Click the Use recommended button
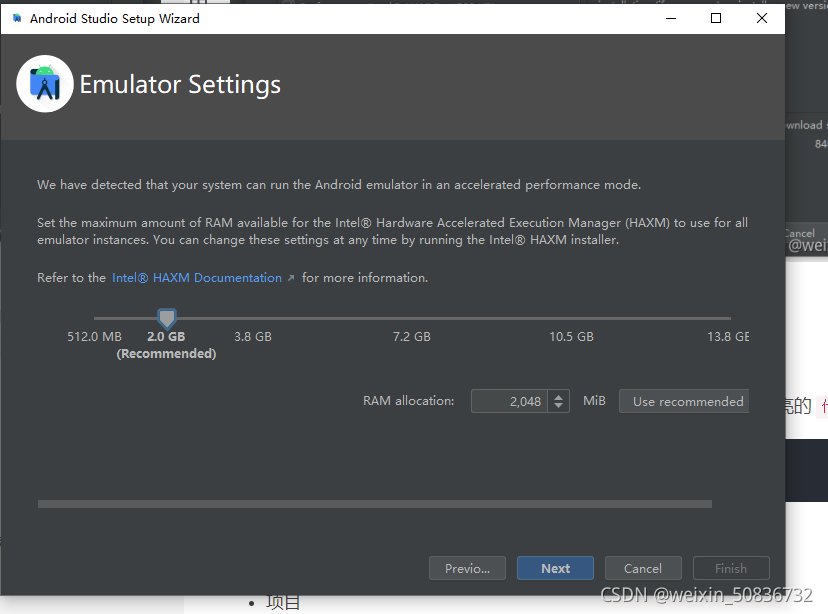This screenshot has height=614, width=828. (684, 401)
